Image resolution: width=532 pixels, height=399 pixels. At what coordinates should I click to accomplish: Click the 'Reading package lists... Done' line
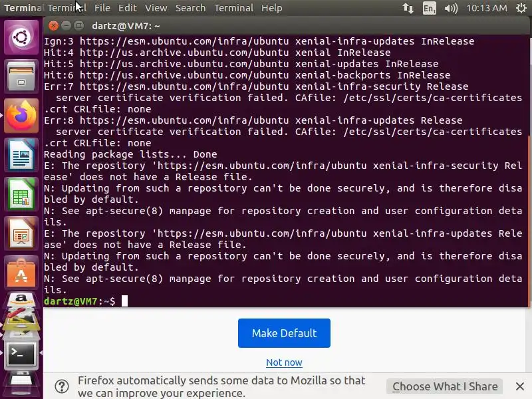coord(130,154)
